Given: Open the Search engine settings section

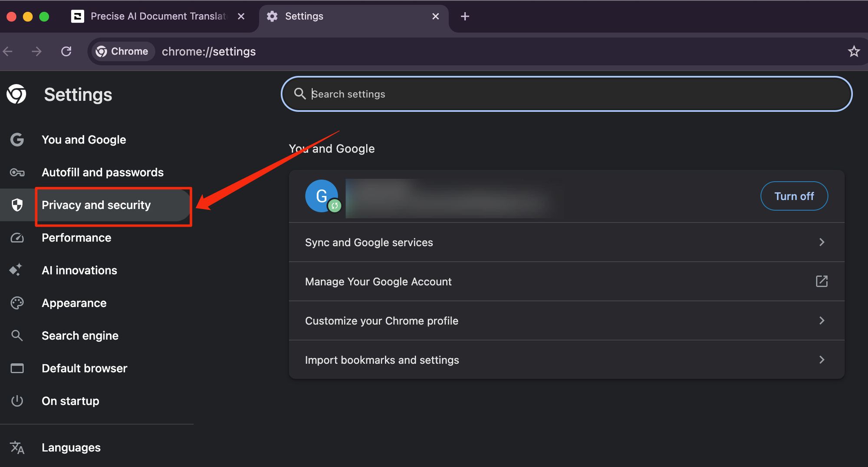Looking at the screenshot, I should click(x=80, y=336).
